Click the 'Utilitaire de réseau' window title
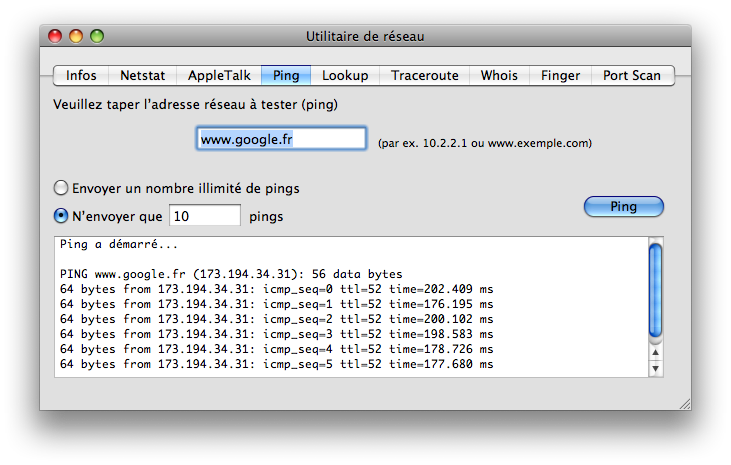The height and width of the screenshot is (465, 731). coord(365,36)
